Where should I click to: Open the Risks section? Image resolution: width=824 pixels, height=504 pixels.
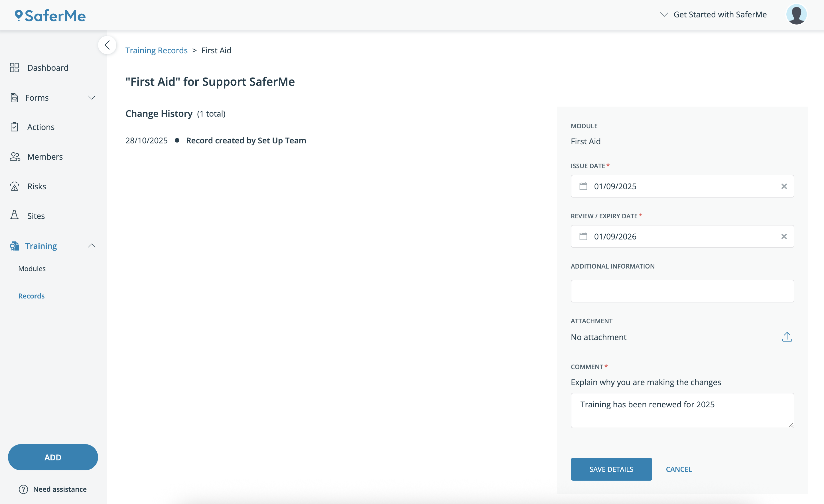click(36, 186)
